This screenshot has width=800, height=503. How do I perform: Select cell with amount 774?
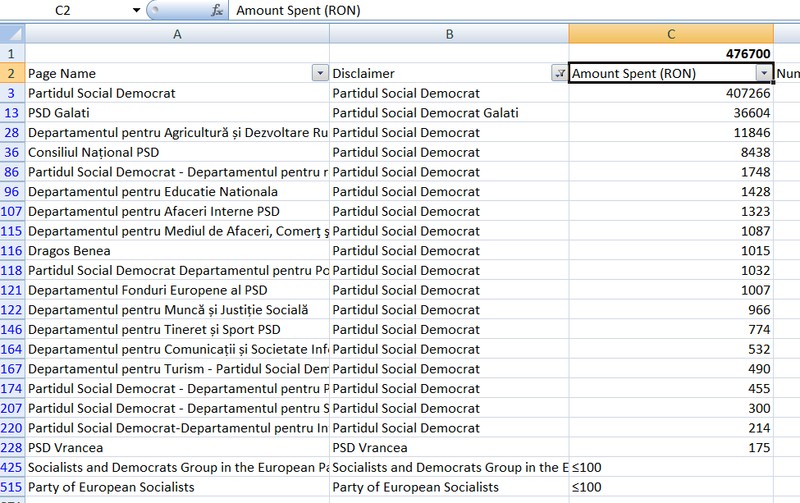click(671, 330)
